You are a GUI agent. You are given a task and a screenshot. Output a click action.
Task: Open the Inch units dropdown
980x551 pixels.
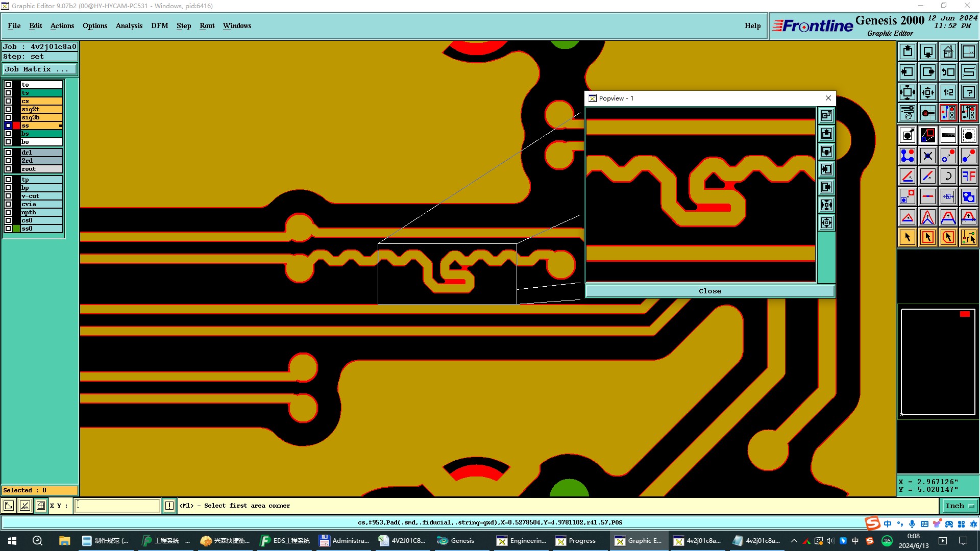pyautogui.click(x=960, y=506)
